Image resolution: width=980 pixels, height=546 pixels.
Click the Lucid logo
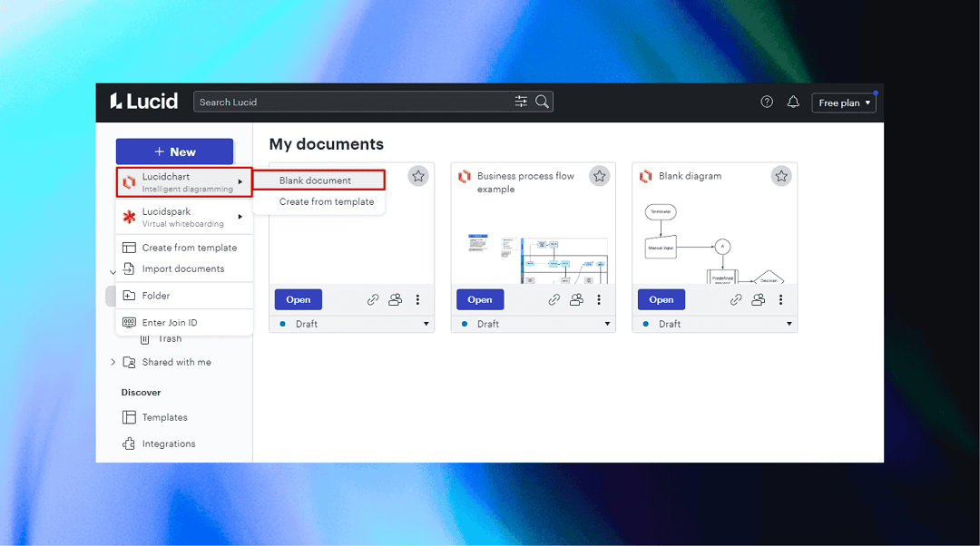click(143, 102)
